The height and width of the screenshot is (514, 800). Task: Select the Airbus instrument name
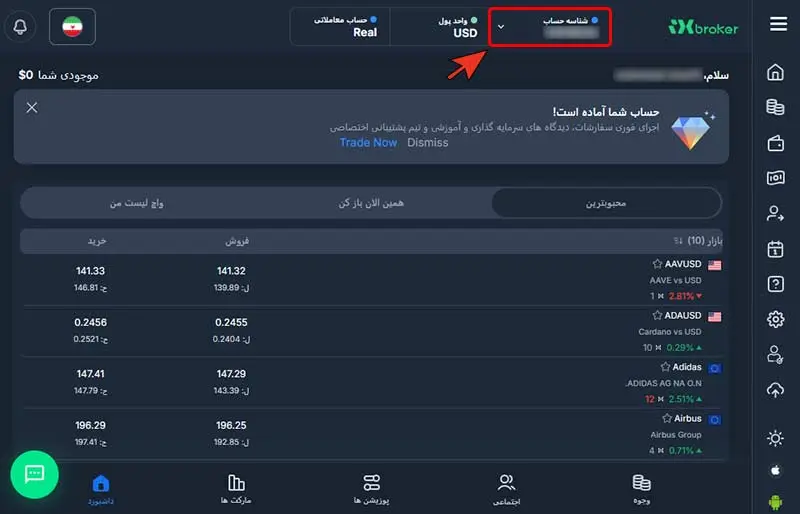coord(688,419)
